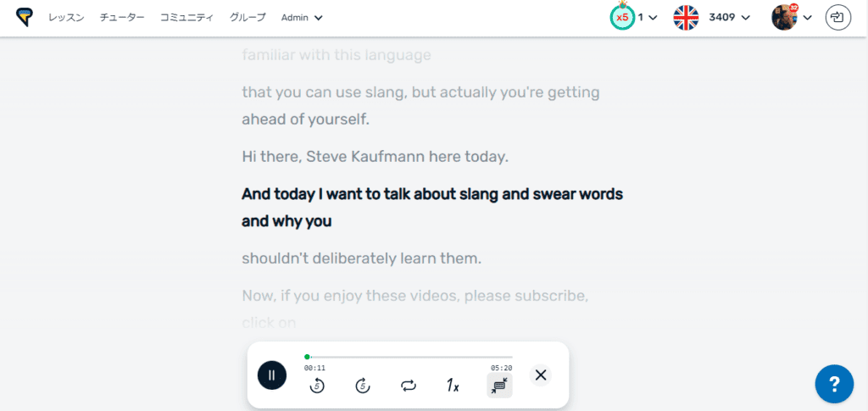
Task: Open the レッスン menu item
Action: 66,18
